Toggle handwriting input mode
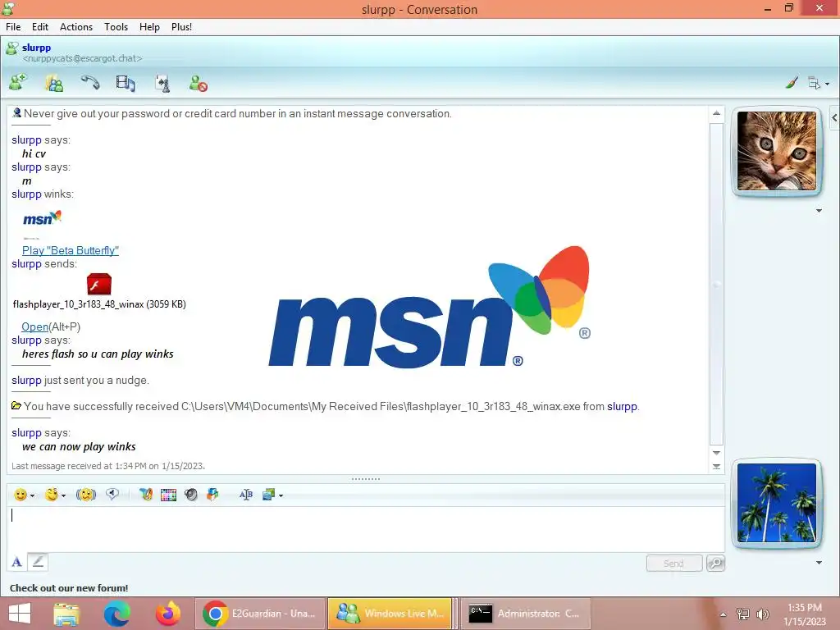This screenshot has width=840, height=630. [38, 561]
